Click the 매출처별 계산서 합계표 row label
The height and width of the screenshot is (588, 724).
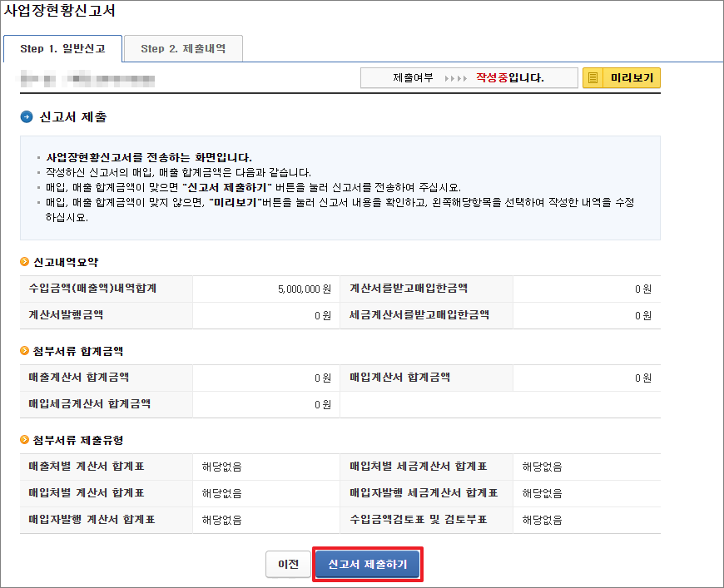[92, 467]
